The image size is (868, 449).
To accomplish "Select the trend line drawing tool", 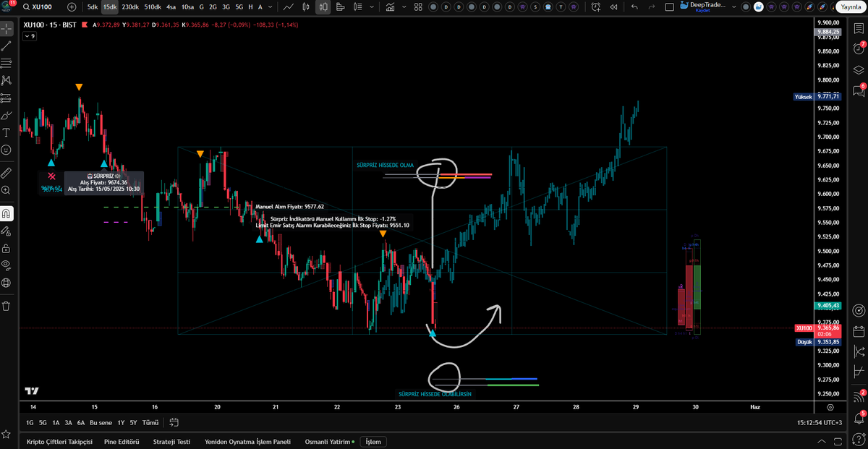I will click(7, 45).
